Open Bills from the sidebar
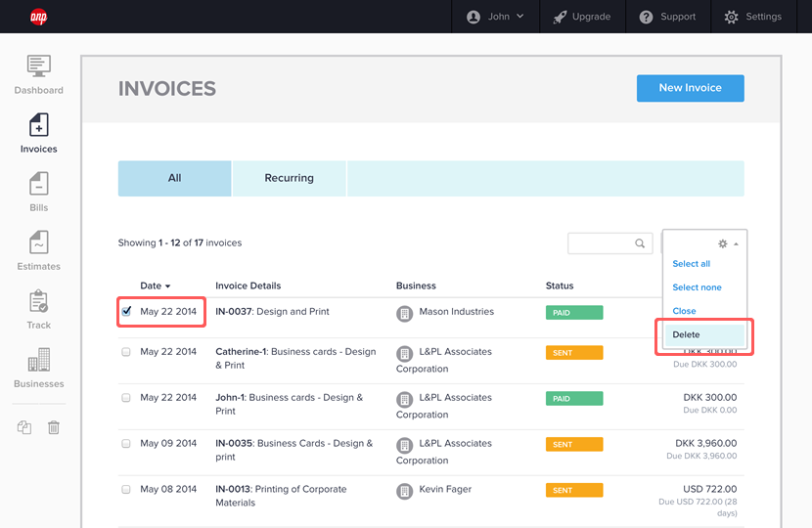The width and height of the screenshot is (812, 528). [39, 192]
